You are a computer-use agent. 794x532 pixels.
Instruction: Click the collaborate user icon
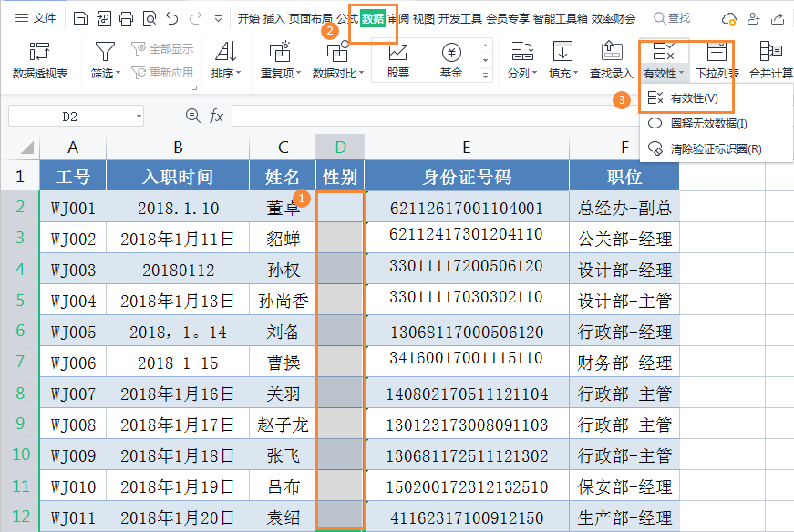click(x=754, y=19)
